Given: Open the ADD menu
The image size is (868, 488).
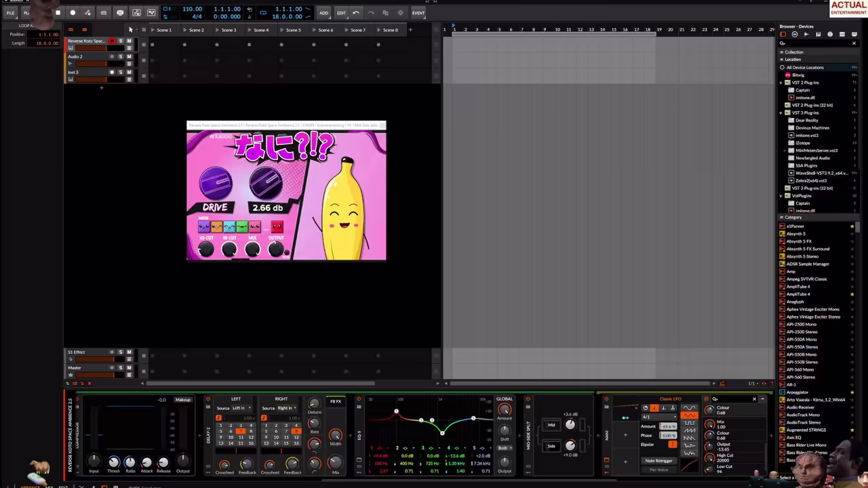Looking at the screenshot, I should coord(324,12).
